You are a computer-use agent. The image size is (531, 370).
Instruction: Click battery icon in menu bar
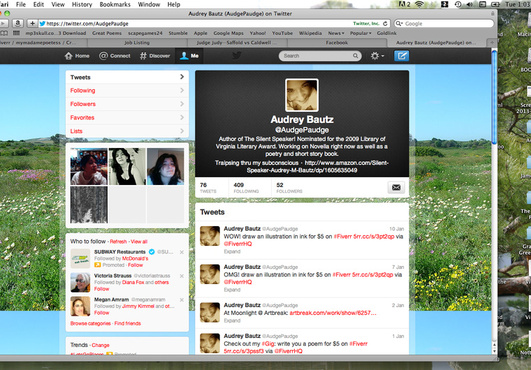click(495, 4)
